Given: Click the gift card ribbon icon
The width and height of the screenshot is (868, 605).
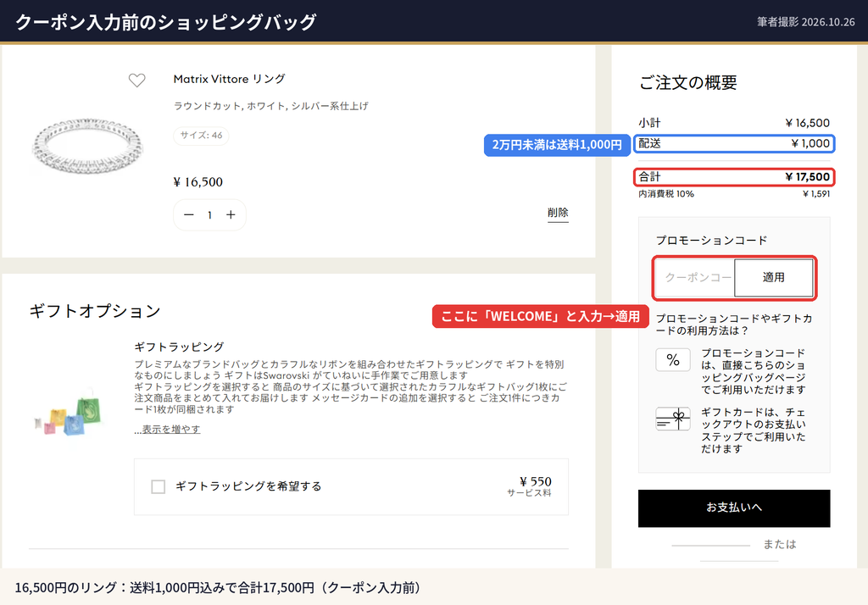Looking at the screenshot, I should [672, 419].
